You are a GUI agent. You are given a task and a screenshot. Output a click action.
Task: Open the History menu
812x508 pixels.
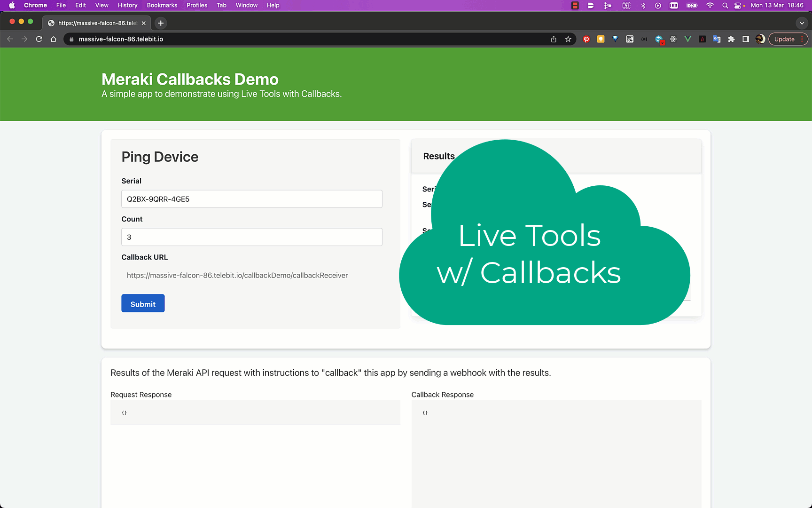click(127, 5)
